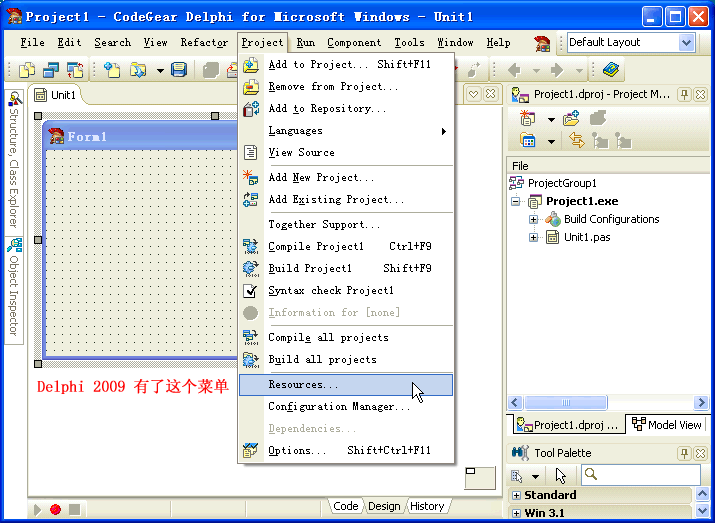
Task: Click the Tool Palette categories icon
Action: 517,476
